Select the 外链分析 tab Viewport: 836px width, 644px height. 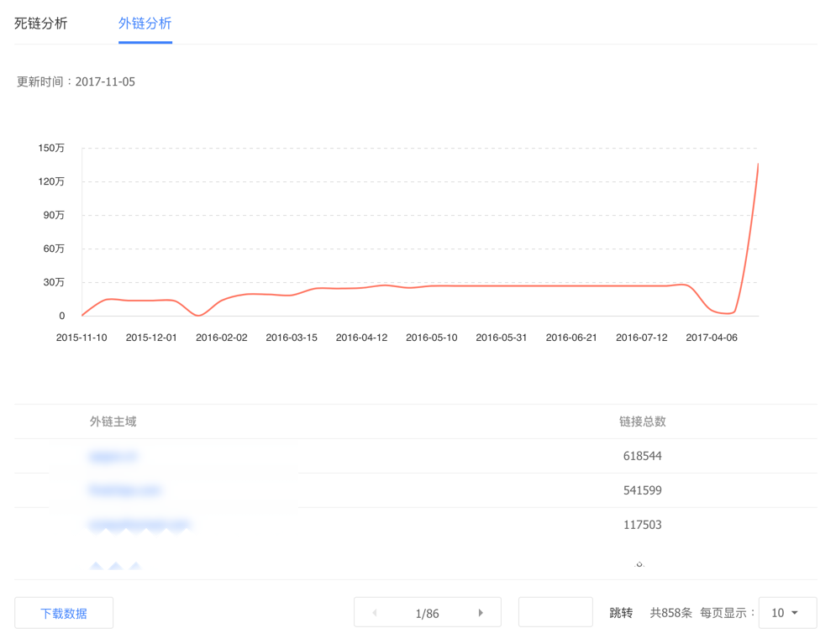click(145, 23)
